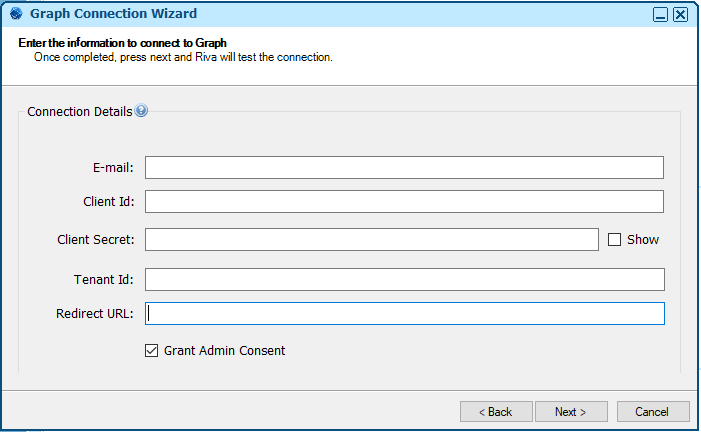Minimize the Graph Connection Wizard window
This screenshot has height=432, width=701.
661,15
